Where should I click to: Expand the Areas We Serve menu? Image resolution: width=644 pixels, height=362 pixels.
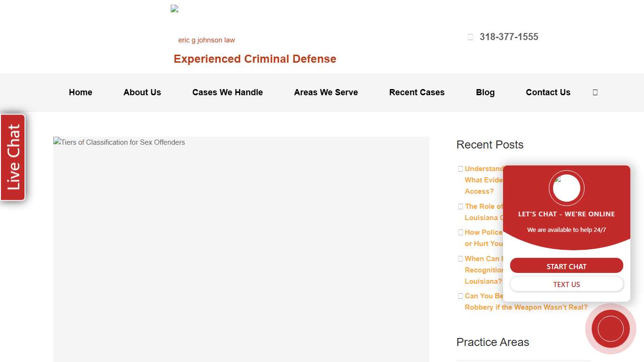325,92
